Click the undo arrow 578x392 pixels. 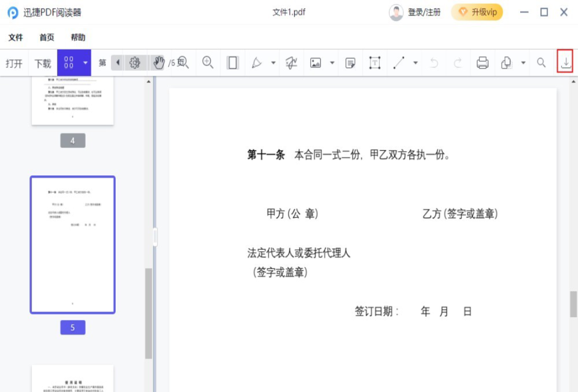pos(434,62)
